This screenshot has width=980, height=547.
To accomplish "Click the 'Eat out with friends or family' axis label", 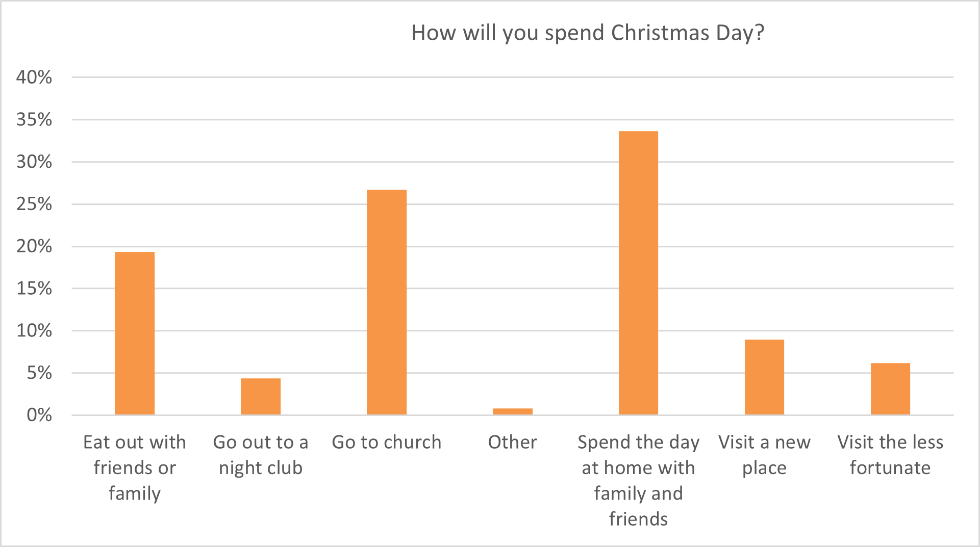I will (x=135, y=467).
